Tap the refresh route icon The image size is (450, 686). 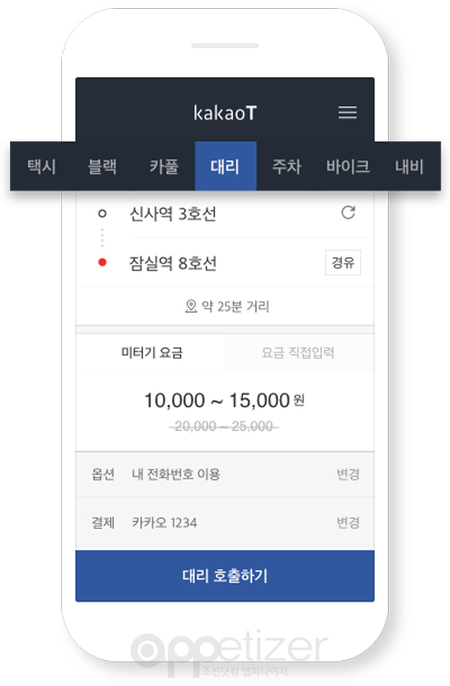[348, 213]
